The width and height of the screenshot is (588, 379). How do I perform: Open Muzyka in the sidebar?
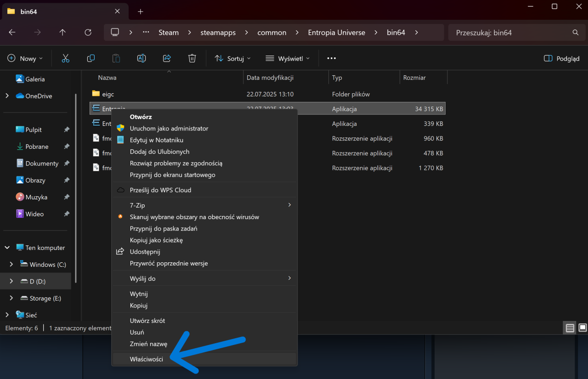point(37,197)
